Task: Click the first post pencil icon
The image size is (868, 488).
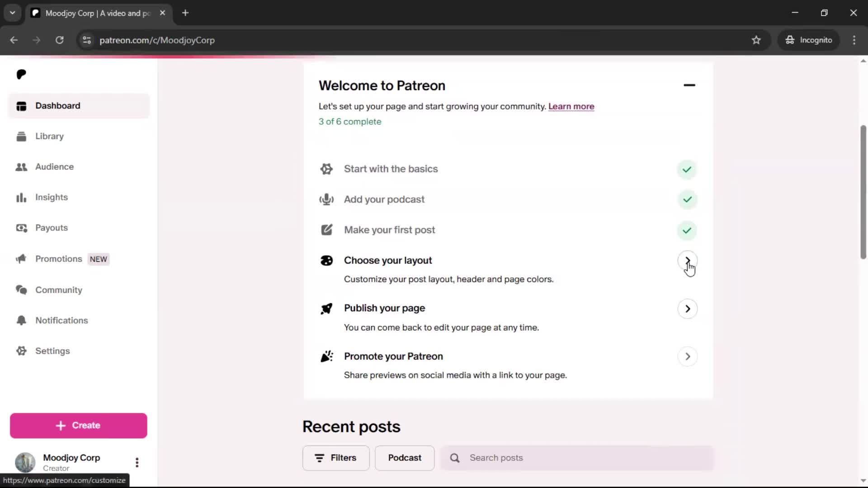Action: 326,230
